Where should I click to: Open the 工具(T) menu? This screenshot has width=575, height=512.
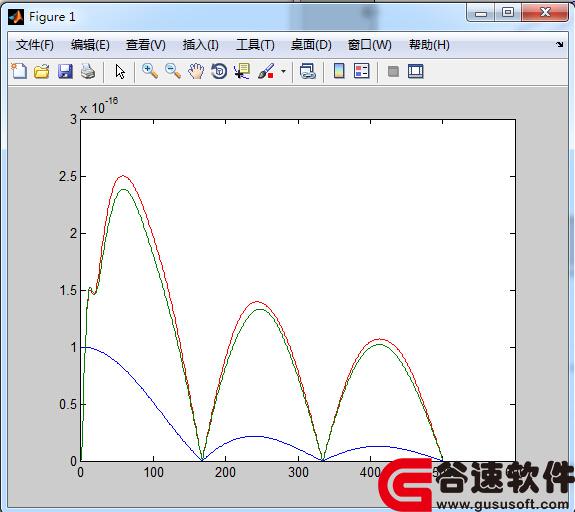[255, 45]
